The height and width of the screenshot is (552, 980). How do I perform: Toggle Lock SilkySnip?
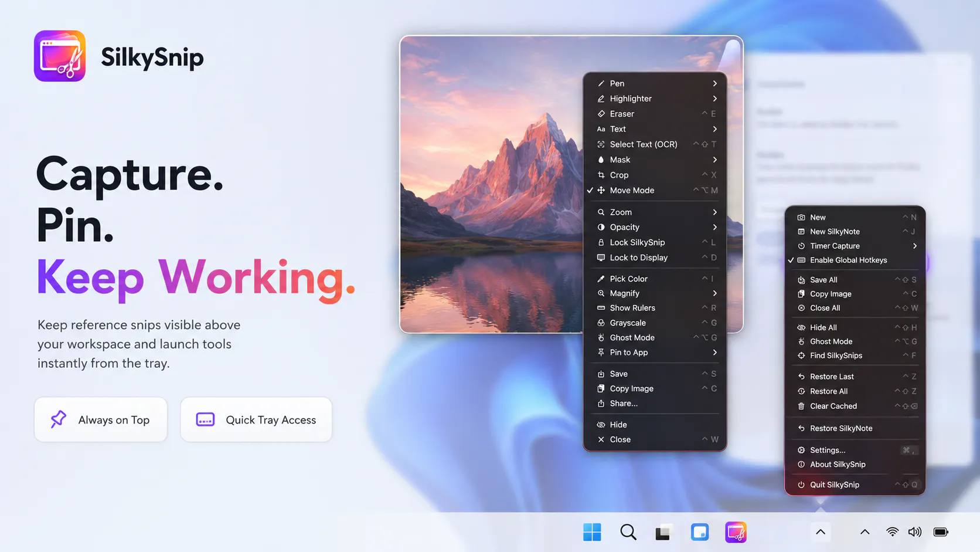tap(655, 242)
